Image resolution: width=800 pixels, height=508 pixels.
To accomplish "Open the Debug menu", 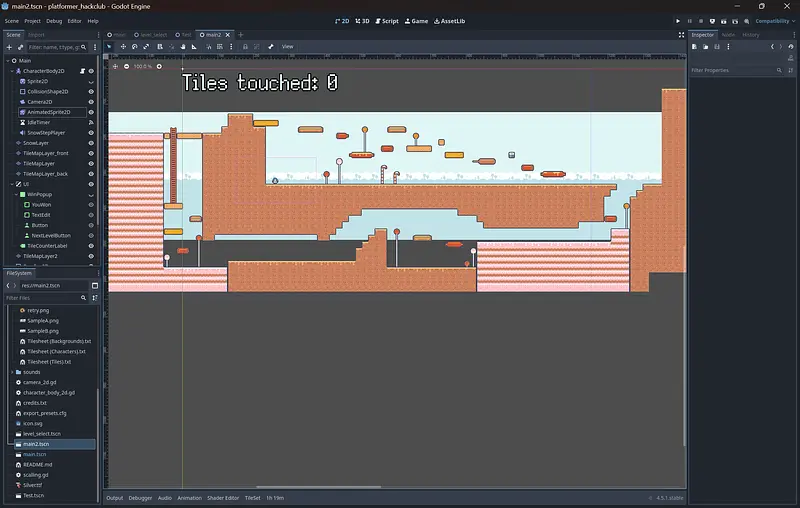I will 54,20.
